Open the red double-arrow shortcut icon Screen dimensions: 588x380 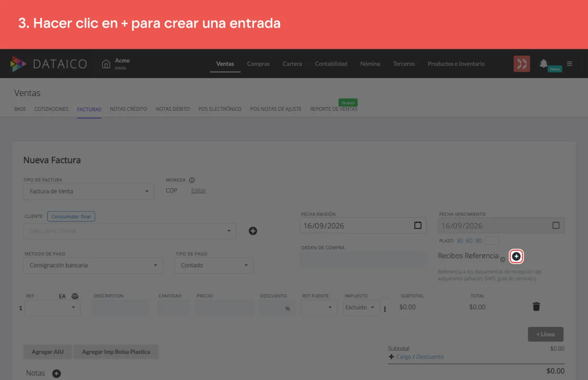522,64
